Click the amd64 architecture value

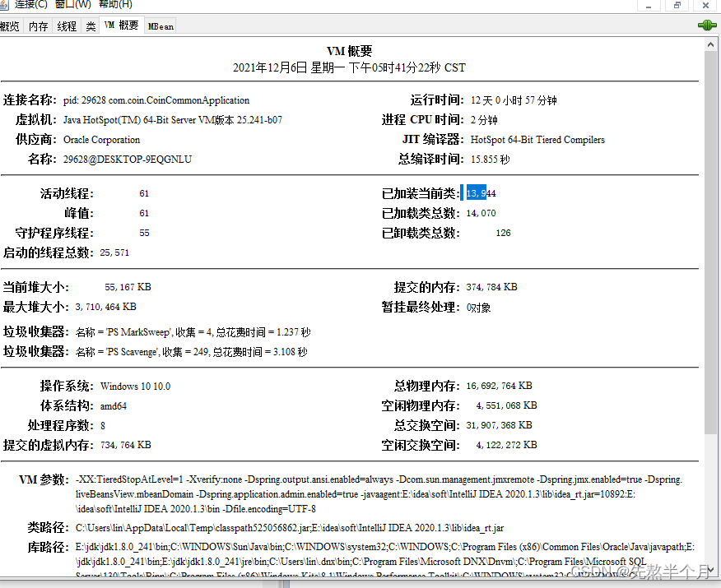[113, 406]
